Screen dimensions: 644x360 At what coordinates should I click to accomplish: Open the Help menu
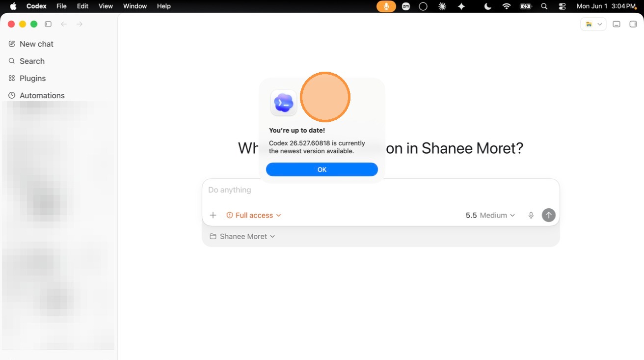point(163,6)
